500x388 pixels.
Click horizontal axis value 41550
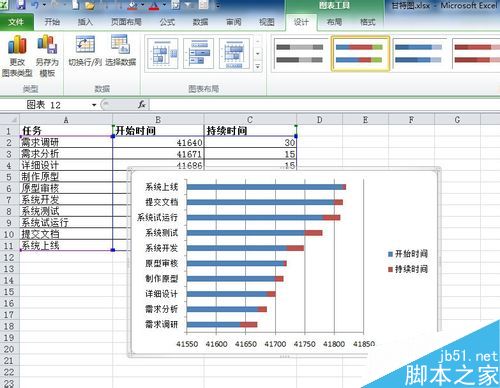(x=187, y=344)
